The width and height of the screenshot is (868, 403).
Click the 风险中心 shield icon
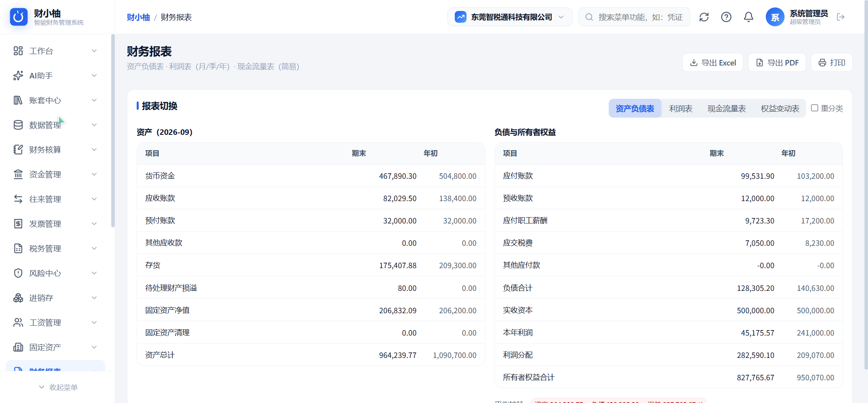18,273
